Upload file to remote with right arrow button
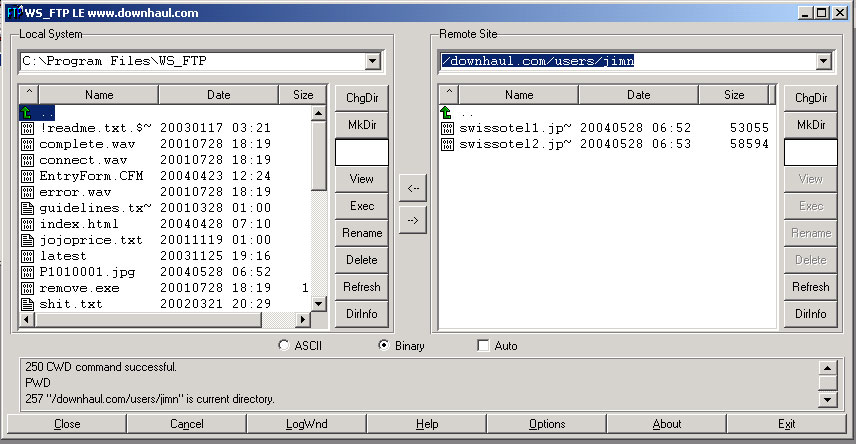 tap(413, 220)
